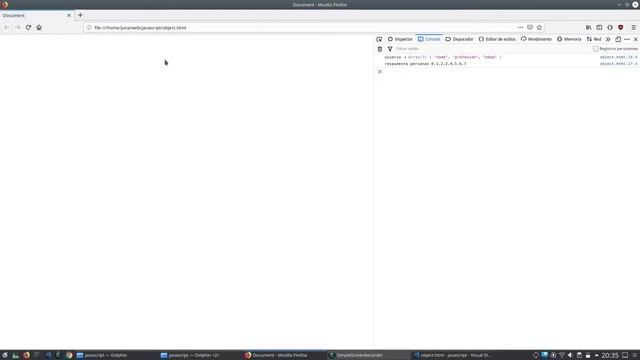The height and width of the screenshot is (360, 640).
Task: Open object.html source link on second log row
Action: (618, 64)
